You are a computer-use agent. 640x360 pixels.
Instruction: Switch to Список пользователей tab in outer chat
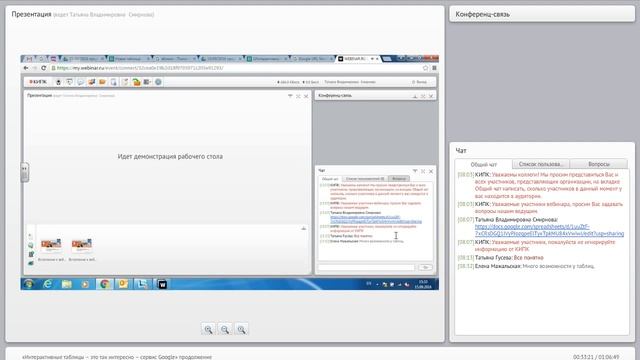coord(541,164)
